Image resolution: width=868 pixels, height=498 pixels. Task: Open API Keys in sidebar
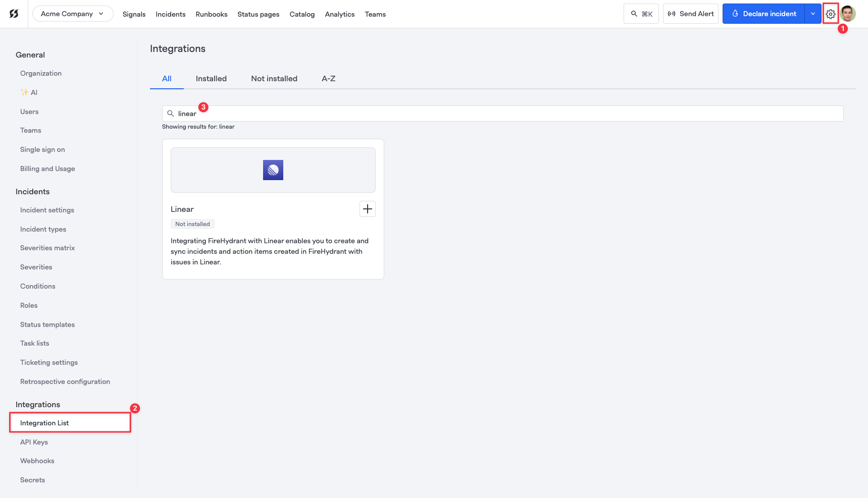pyautogui.click(x=34, y=442)
